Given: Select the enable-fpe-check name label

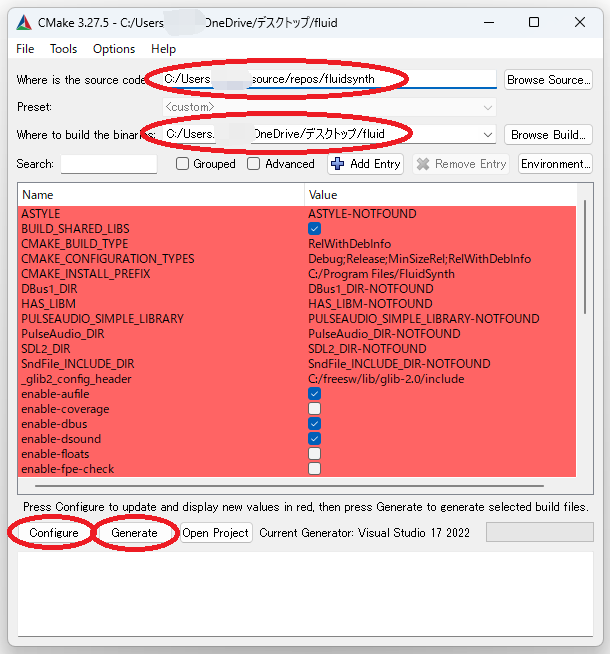Looking at the screenshot, I should [68, 469].
